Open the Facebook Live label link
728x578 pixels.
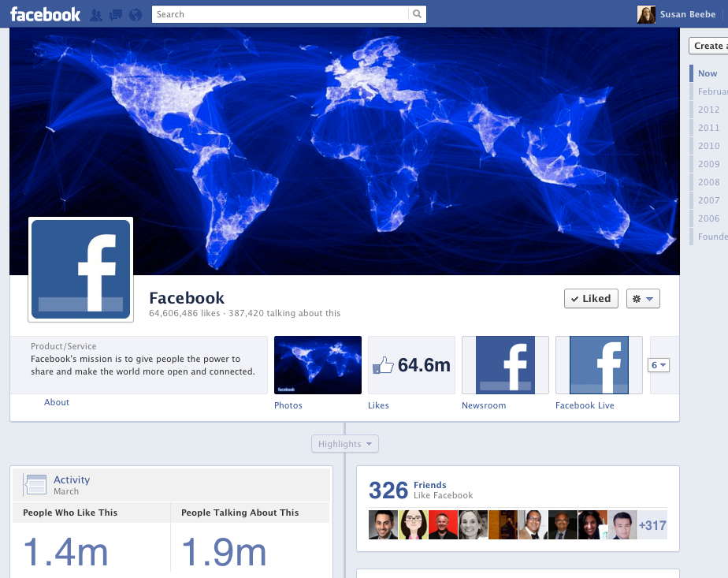[x=585, y=405]
